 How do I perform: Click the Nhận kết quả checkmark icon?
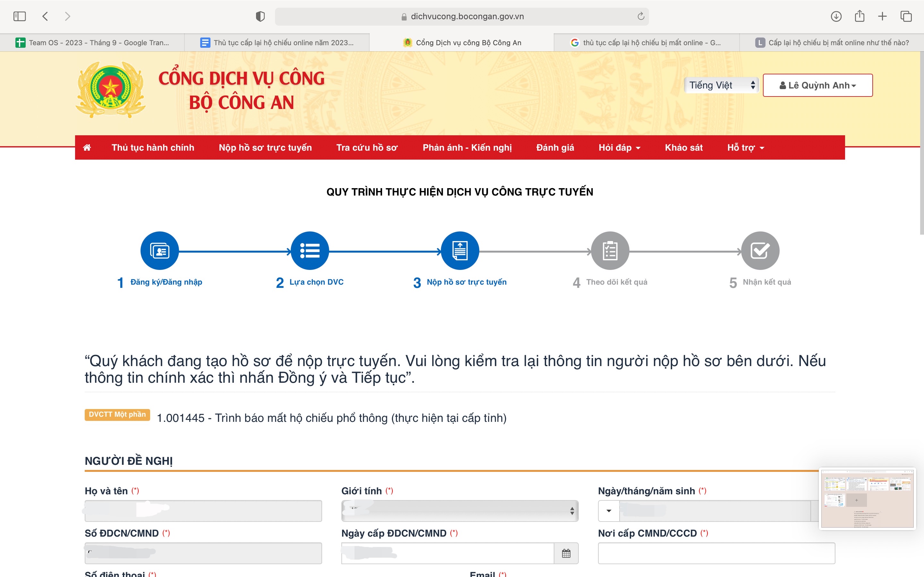(x=760, y=251)
